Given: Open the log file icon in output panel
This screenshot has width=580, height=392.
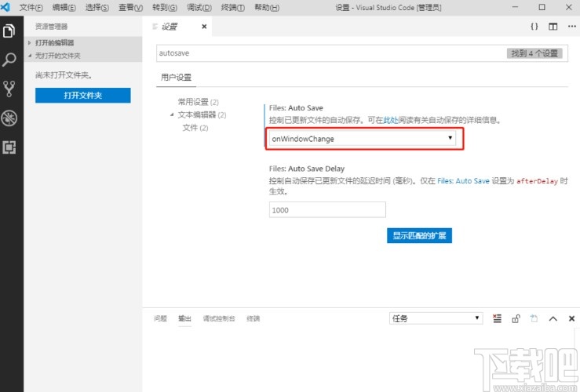Looking at the screenshot, I should pyautogui.click(x=534, y=318).
